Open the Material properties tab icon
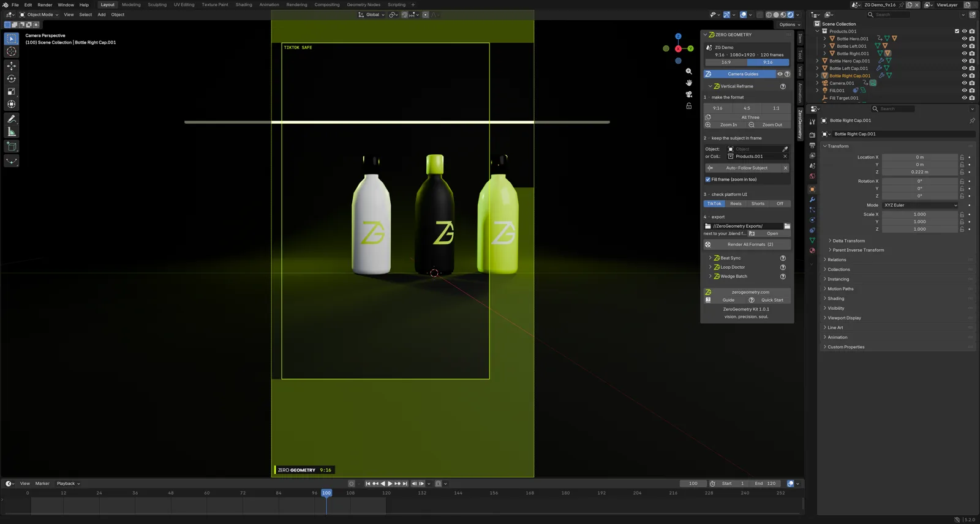Screen dimensions: 980x524 (812, 250)
